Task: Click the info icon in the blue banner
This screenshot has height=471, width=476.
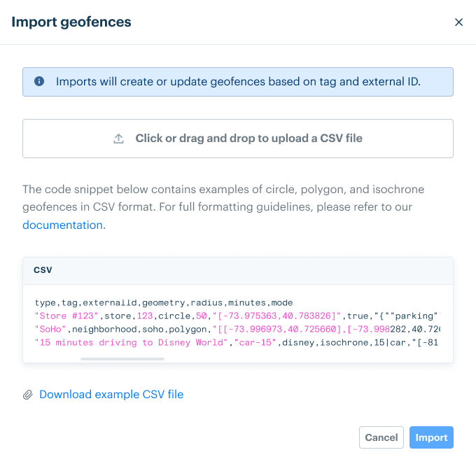Action: click(x=39, y=81)
